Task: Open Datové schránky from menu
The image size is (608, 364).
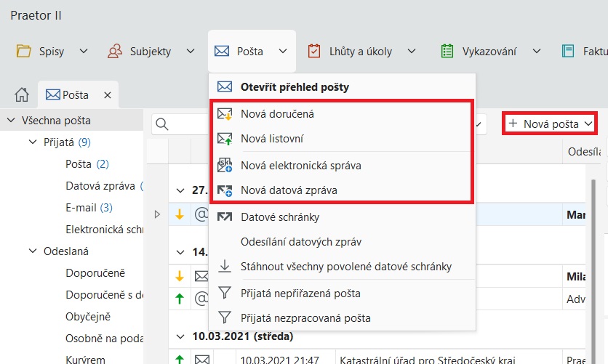Action: coord(279,217)
